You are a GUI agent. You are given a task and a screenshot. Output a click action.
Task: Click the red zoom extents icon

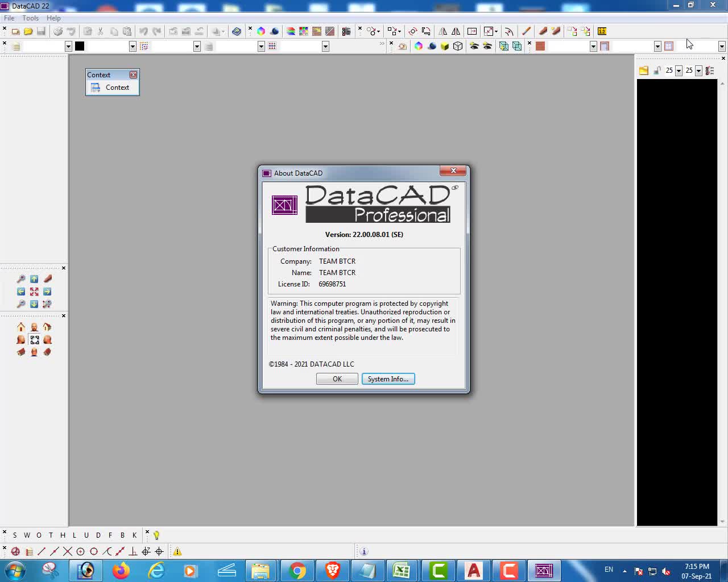[34, 292]
